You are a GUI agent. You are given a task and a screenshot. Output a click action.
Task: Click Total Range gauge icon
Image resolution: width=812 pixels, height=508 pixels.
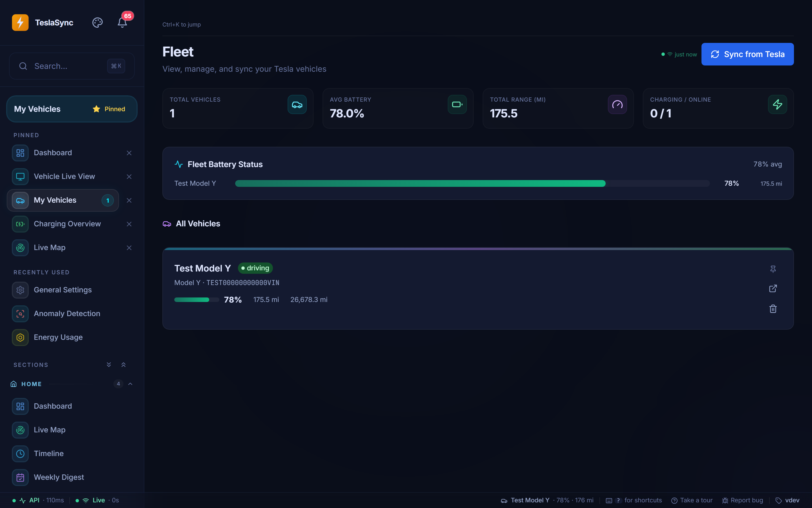(x=617, y=104)
